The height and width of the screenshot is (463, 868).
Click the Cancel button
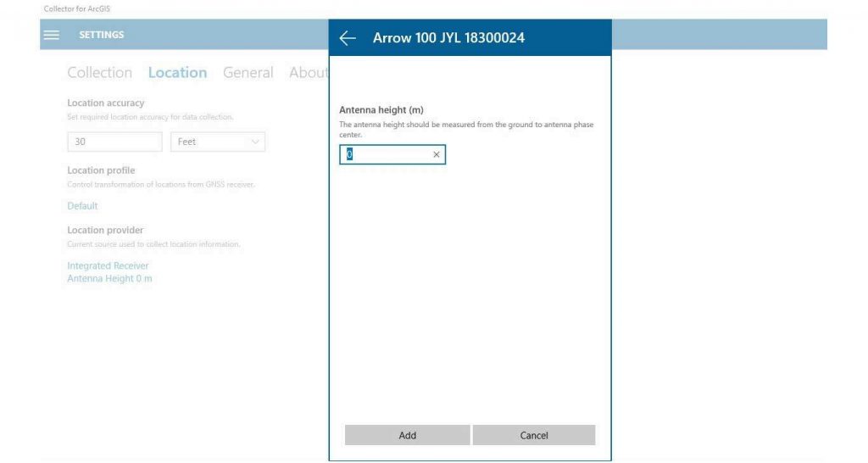(x=534, y=435)
